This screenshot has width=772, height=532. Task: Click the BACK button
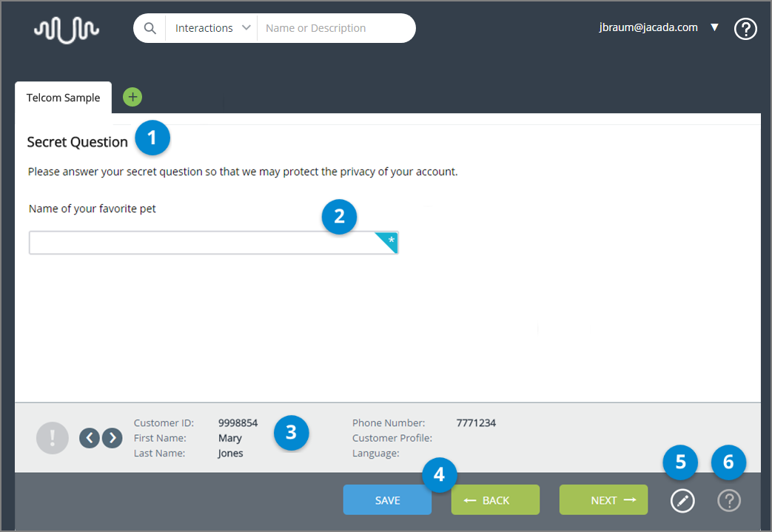[x=495, y=500]
